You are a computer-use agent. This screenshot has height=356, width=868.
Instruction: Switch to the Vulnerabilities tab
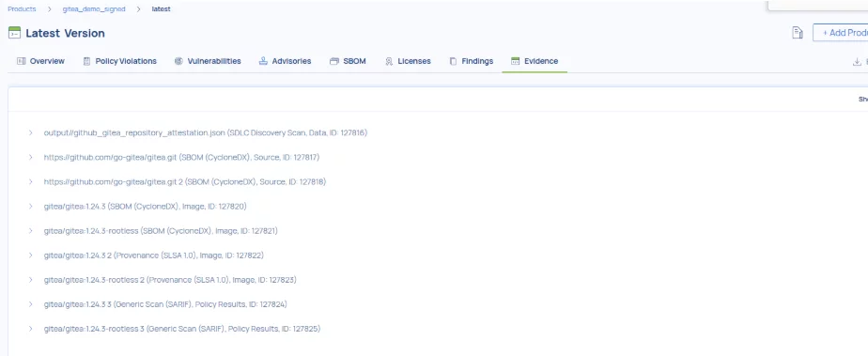pos(208,61)
